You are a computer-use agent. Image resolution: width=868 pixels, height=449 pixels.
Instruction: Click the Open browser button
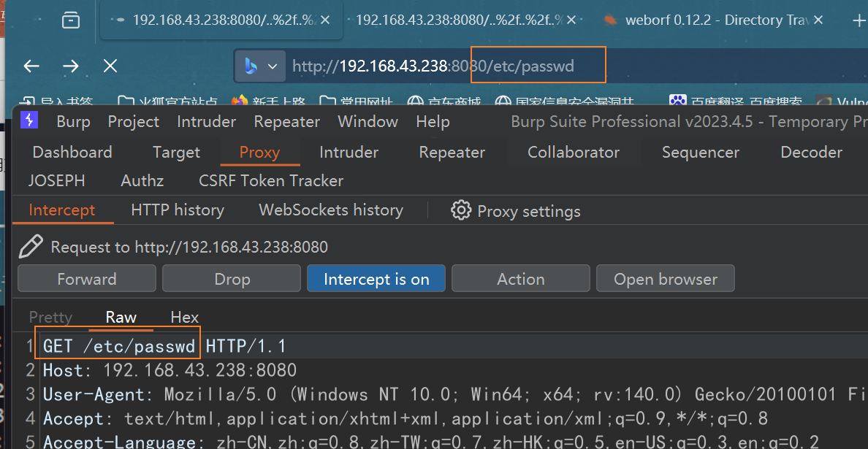click(665, 279)
